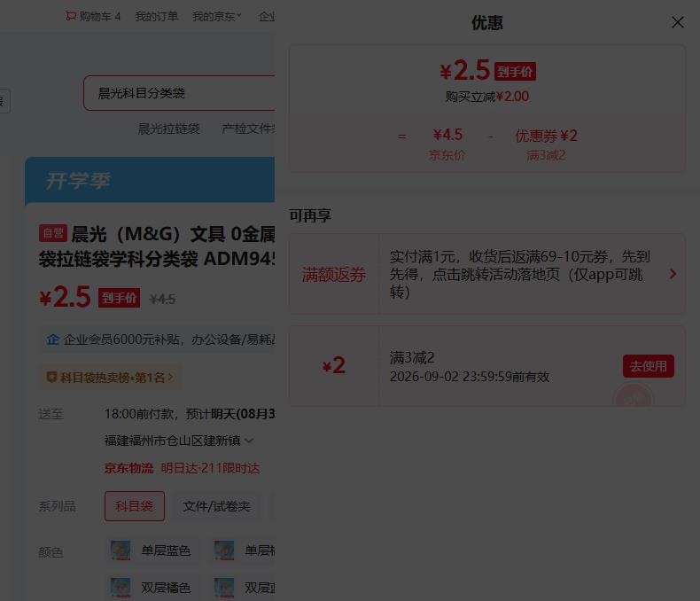The height and width of the screenshot is (601, 700).
Task: Expand the 我的京东 dropdown menu
Action: pyautogui.click(x=216, y=17)
